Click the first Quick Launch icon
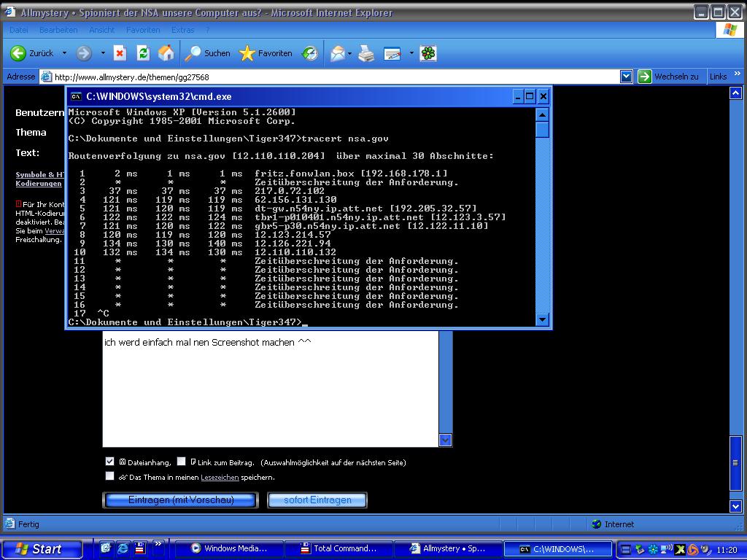Viewport: 747px width, 560px height. click(106, 548)
